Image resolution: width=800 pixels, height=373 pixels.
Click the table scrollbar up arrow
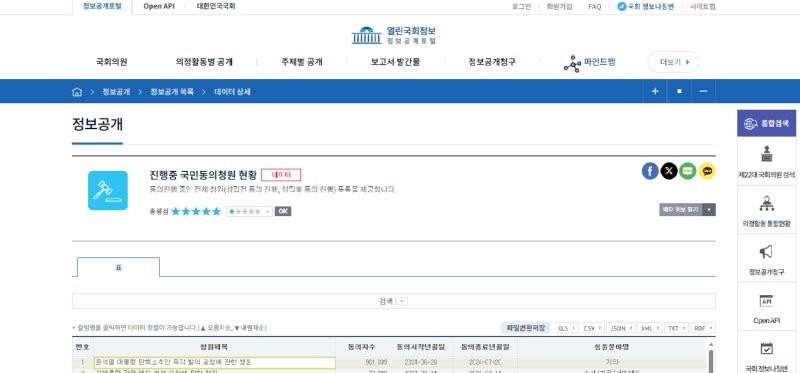[711, 345]
